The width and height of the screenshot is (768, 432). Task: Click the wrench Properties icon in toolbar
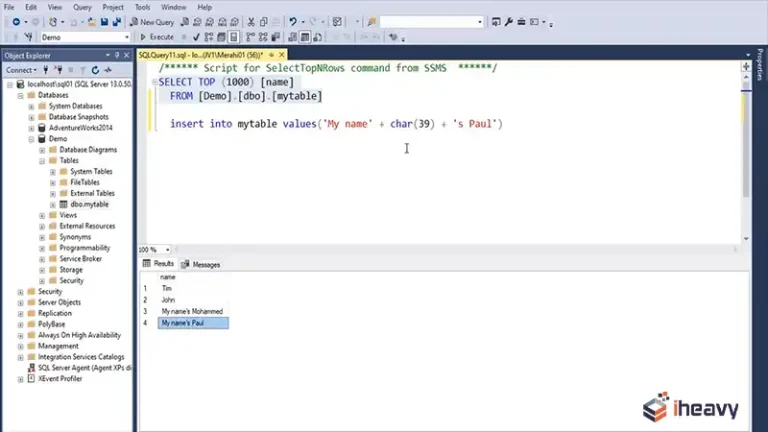508,21
